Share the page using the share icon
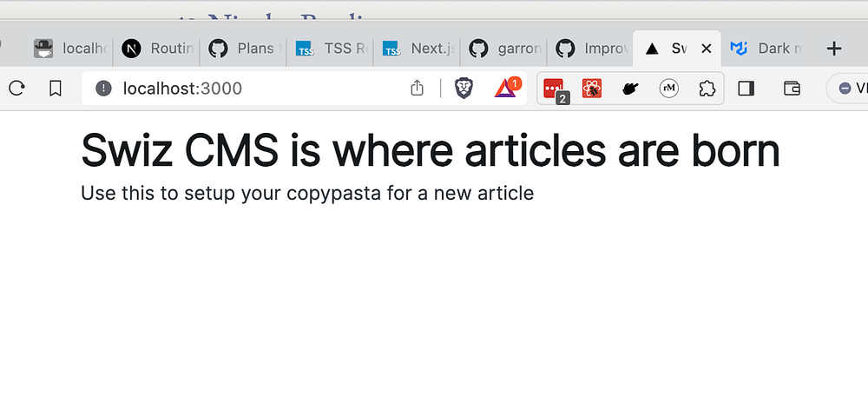Image resolution: width=868 pixels, height=396 pixels. [x=417, y=88]
